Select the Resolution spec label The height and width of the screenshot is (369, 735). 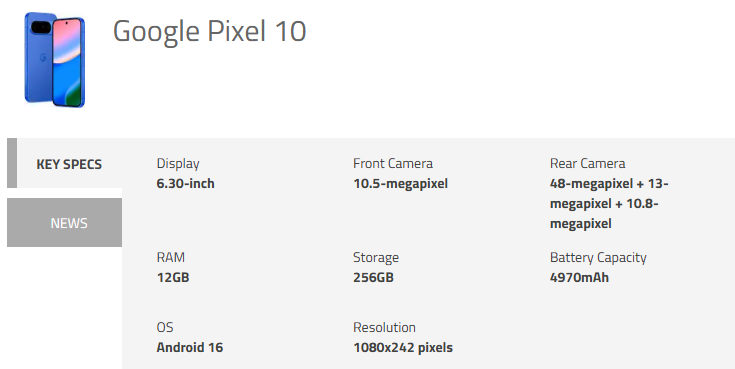click(x=384, y=327)
